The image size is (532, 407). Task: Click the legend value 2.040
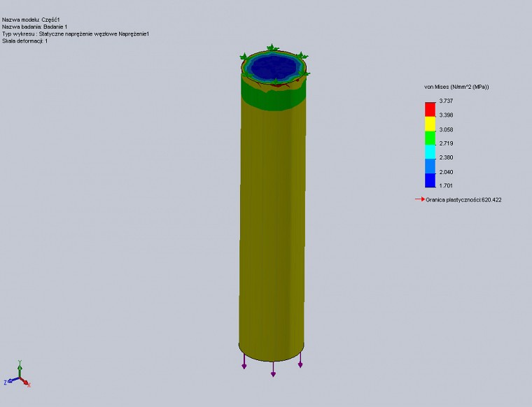coord(446,172)
